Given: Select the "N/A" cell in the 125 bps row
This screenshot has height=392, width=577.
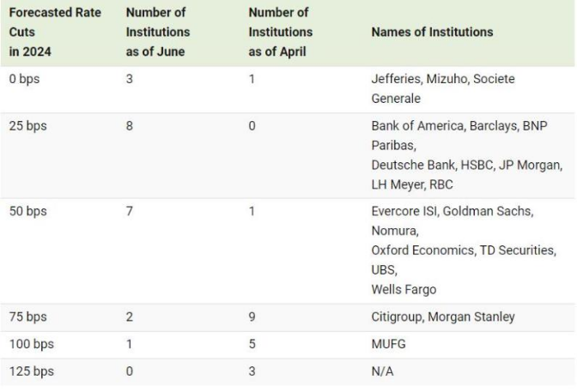Looking at the screenshot, I should click(x=383, y=372).
